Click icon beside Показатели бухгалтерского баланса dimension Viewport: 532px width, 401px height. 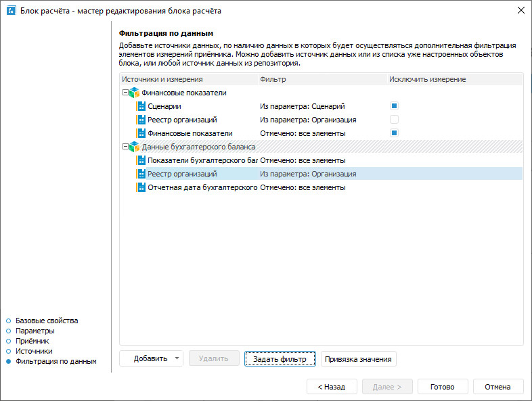click(x=141, y=160)
